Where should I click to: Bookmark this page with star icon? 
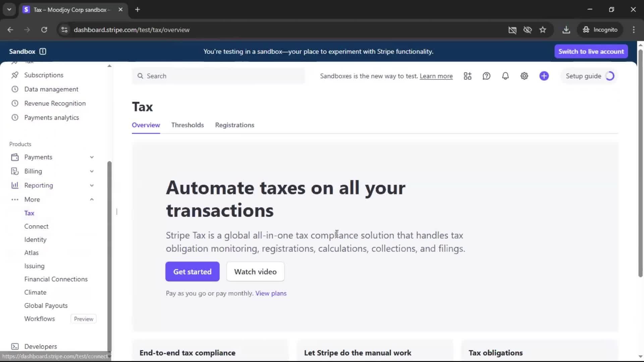click(543, 30)
